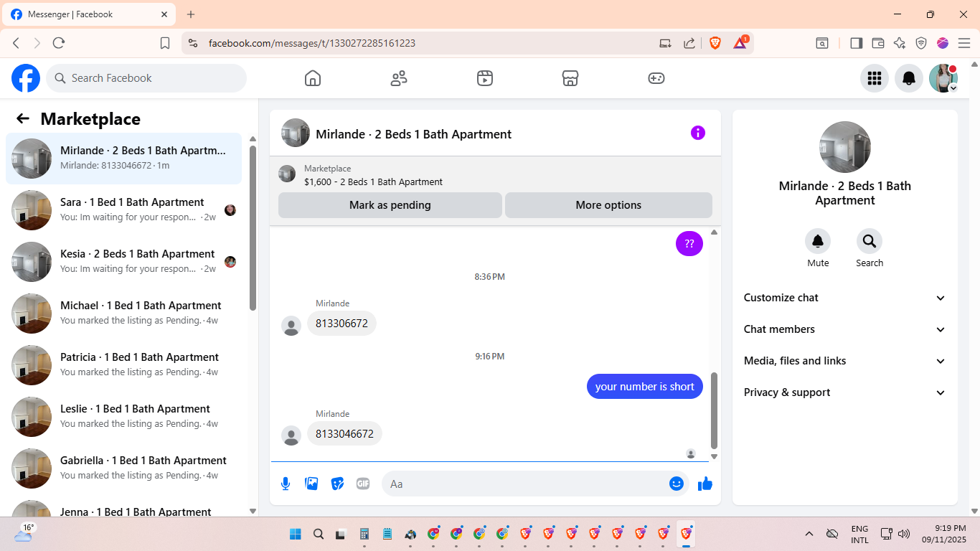Click the "your number is short" message
The height and width of the screenshot is (551, 980).
(x=645, y=387)
